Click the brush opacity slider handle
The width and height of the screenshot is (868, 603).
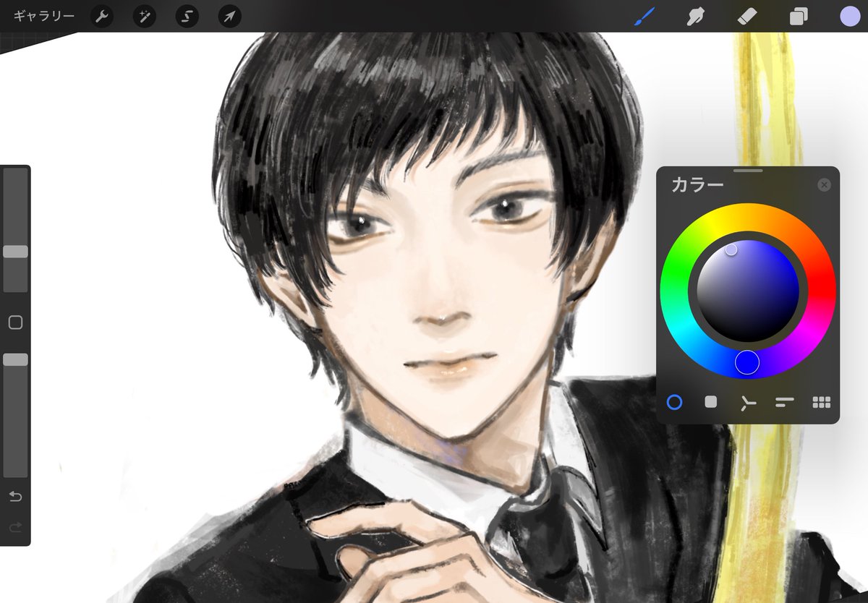click(15, 359)
